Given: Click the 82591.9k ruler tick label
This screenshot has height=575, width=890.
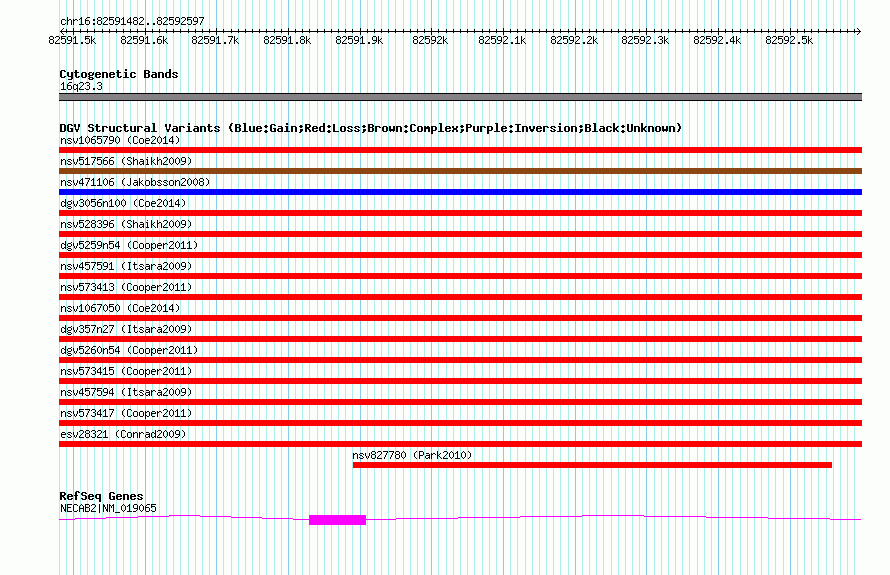Looking at the screenshot, I should coord(359,40).
